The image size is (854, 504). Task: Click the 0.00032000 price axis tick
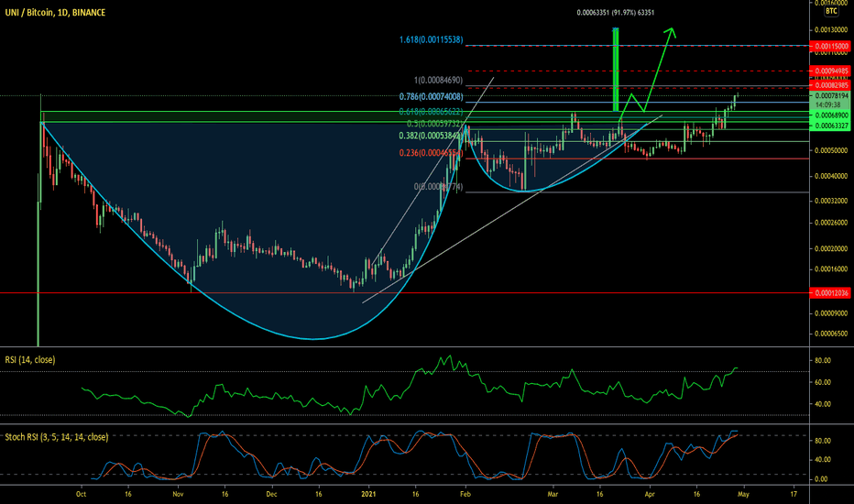pos(831,201)
